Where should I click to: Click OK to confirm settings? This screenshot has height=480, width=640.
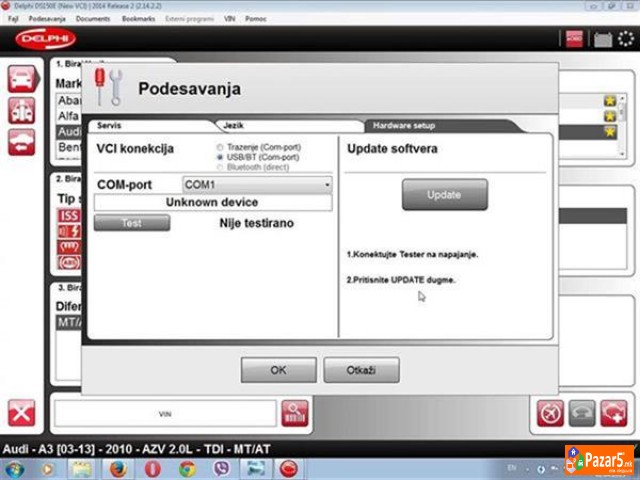(278, 370)
